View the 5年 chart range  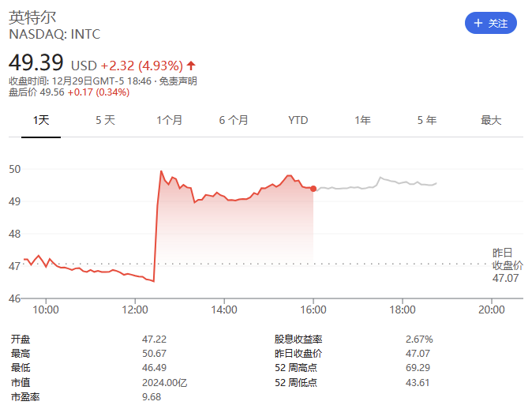coord(427,120)
